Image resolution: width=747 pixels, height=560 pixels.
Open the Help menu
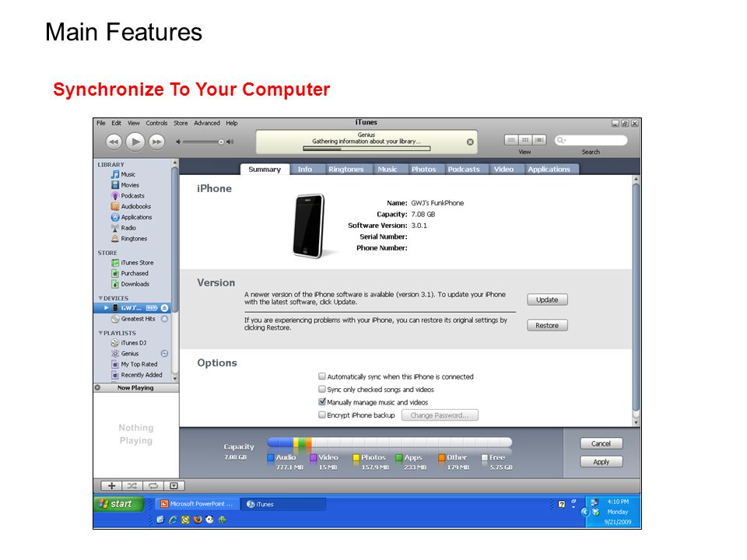232,123
